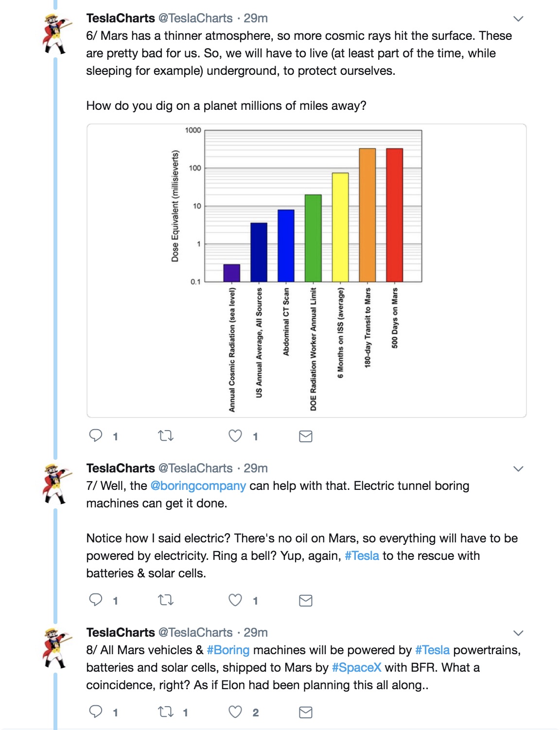Follow the #SpaceX hashtag link
This screenshot has height=730, width=560.
click(x=356, y=667)
